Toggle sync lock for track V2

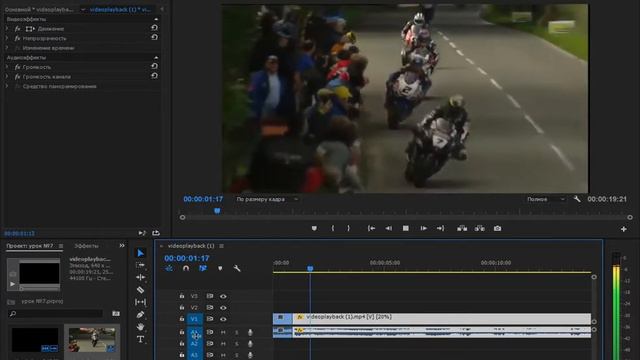pyautogui.click(x=210, y=307)
